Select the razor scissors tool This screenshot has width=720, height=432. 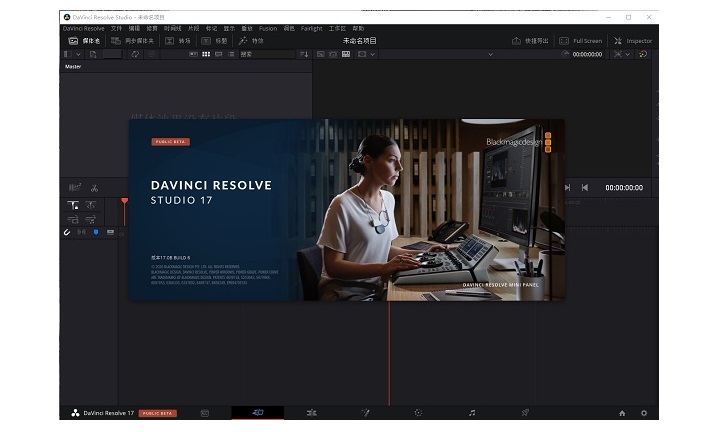[94, 187]
